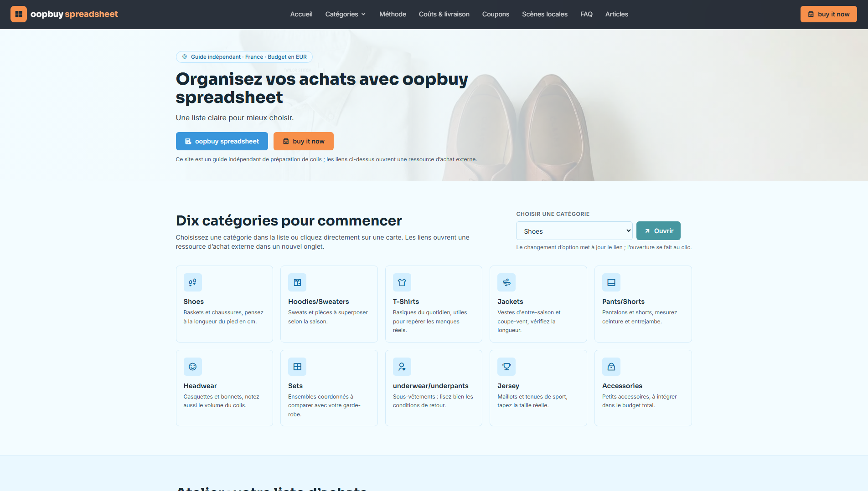Click the 'Dix catégories pour commencer' heading

pos(289,220)
